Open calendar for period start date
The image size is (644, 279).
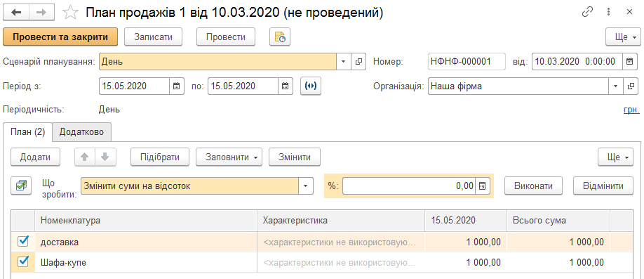click(176, 86)
